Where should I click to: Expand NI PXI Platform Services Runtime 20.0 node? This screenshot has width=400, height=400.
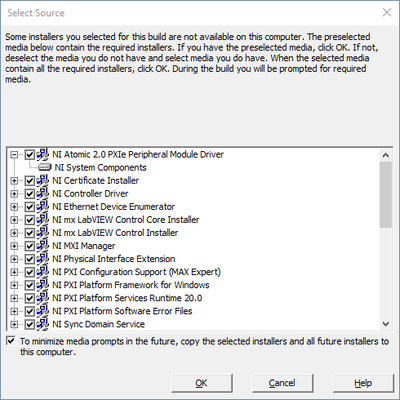pyautogui.click(x=14, y=298)
